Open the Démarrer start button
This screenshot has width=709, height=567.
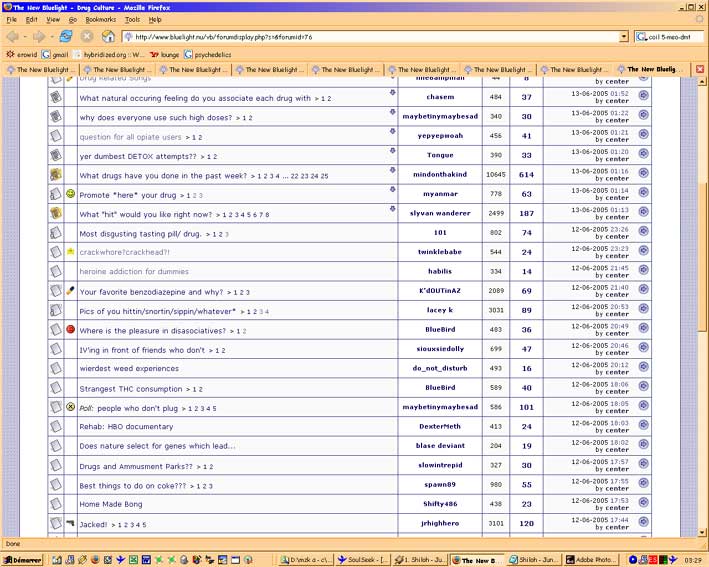22,560
